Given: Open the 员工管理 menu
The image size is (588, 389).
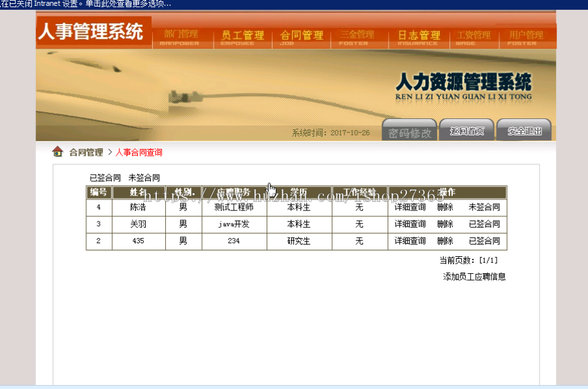Looking at the screenshot, I should click(242, 37).
